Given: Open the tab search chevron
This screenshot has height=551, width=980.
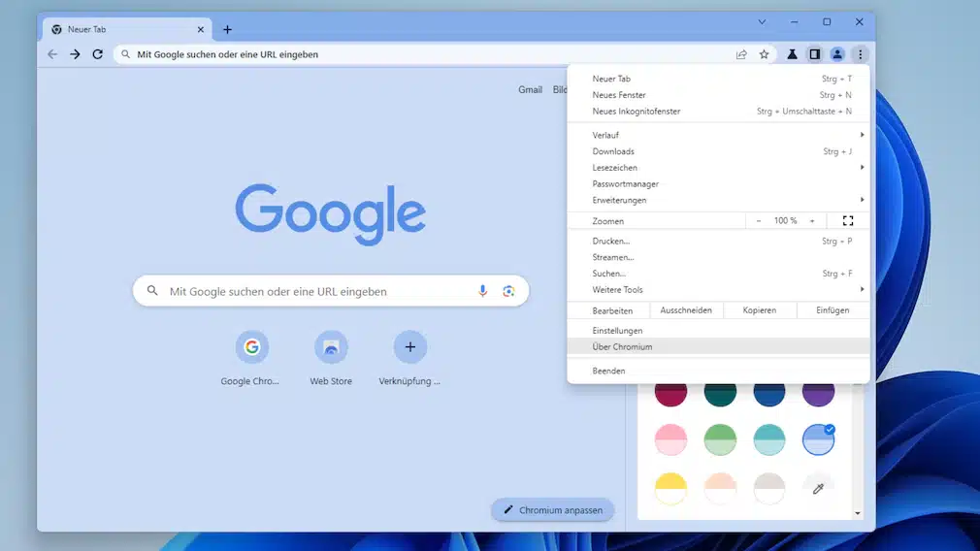Looking at the screenshot, I should (x=762, y=22).
